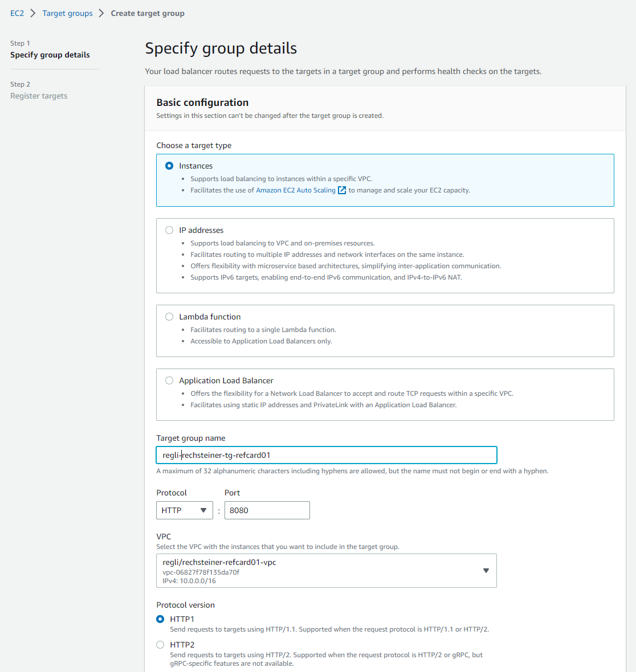The image size is (636, 672).
Task: Expand the VPC selection dropdown
Action: [326, 571]
